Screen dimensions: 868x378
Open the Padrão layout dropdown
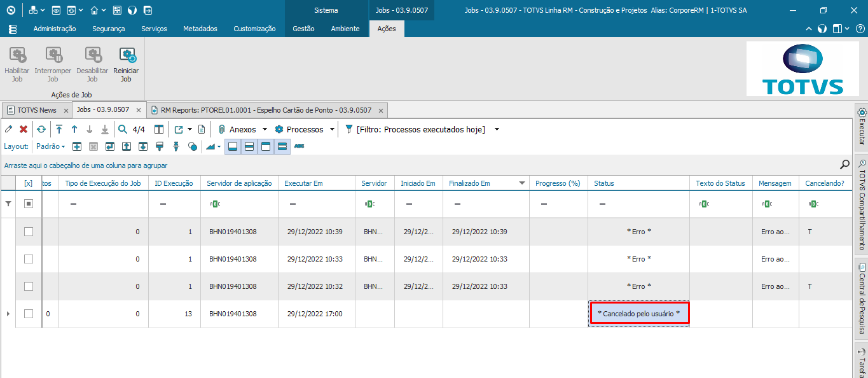click(x=52, y=146)
